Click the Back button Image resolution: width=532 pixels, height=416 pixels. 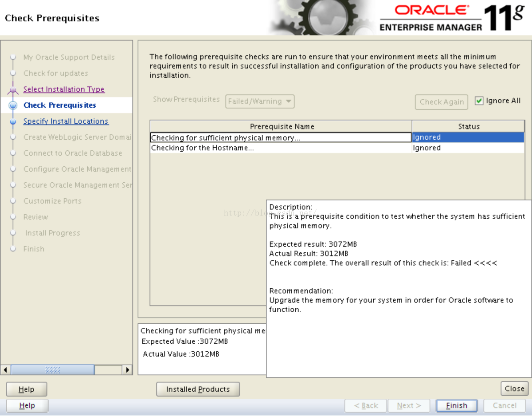coord(366,405)
